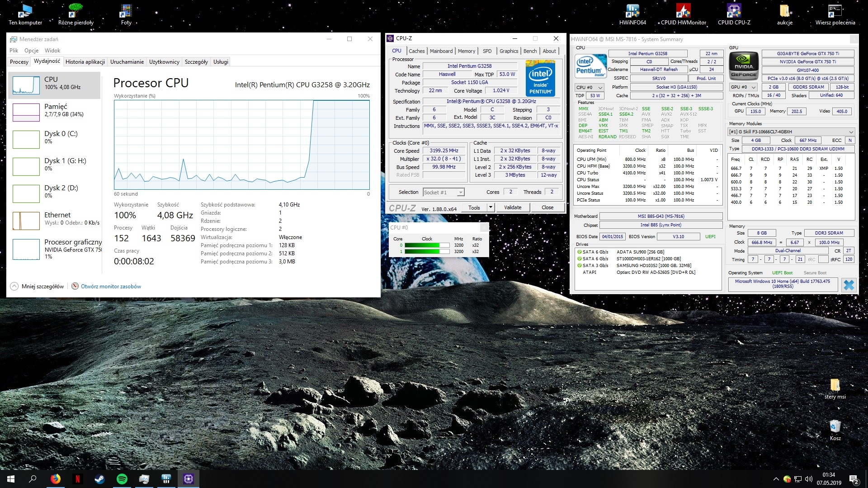Viewport: 868px width, 488px height.
Task: Click the Validate button
Action: tap(513, 207)
